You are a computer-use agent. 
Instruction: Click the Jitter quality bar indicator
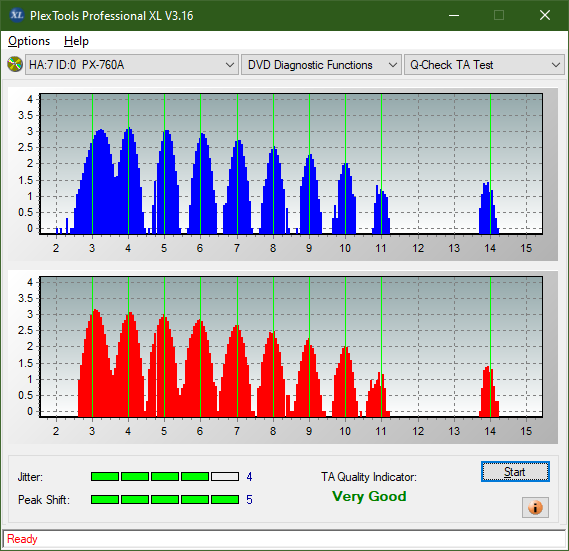(165, 477)
